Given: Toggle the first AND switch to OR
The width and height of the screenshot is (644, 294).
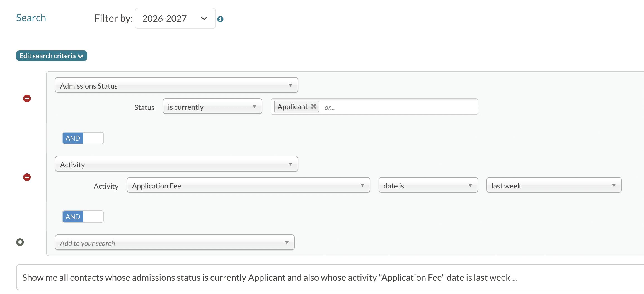Looking at the screenshot, I should 83,138.
